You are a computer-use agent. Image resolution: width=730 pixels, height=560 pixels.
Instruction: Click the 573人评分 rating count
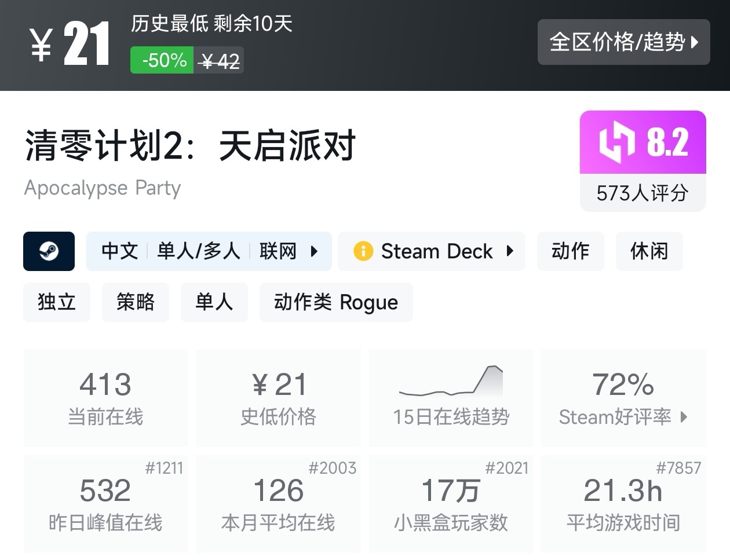643,193
